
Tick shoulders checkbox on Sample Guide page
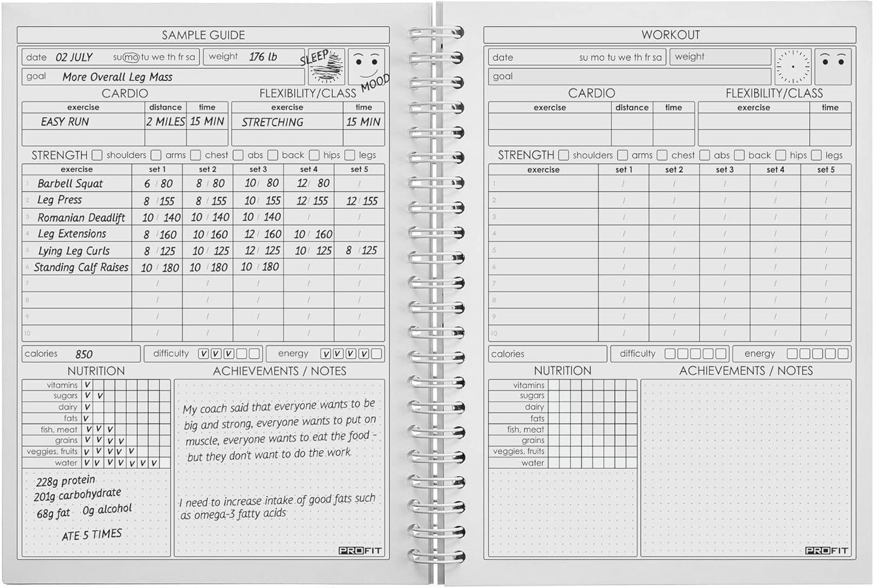pos(97,155)
